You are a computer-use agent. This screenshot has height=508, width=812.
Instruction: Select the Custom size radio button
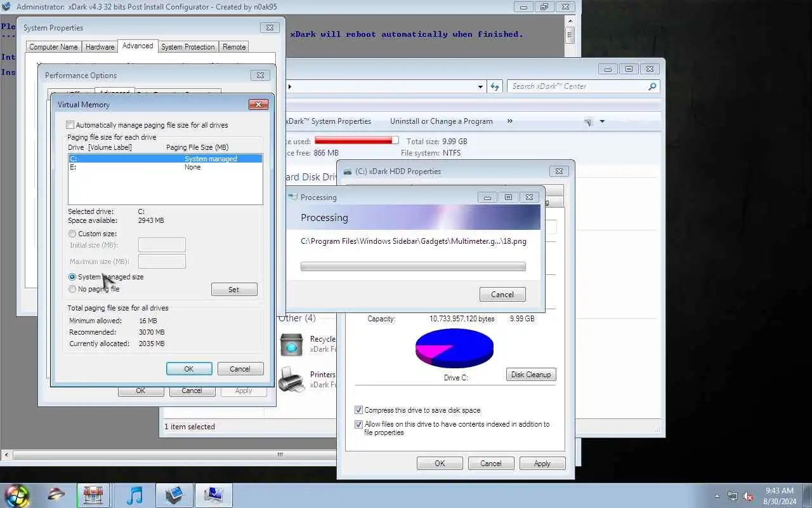coord(72,234)
